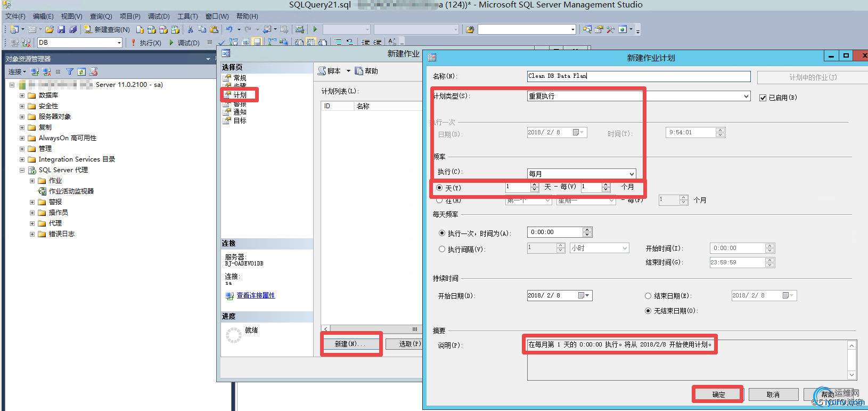Image resolution: width=868 pixels, height=411 pixels.
Task: Select the 天(Y) radio button
Action: [x=439, y=188]
